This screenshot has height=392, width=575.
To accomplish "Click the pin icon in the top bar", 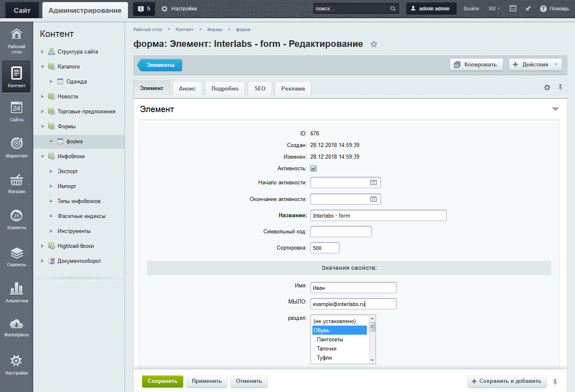I will click(x=528, y=9).
